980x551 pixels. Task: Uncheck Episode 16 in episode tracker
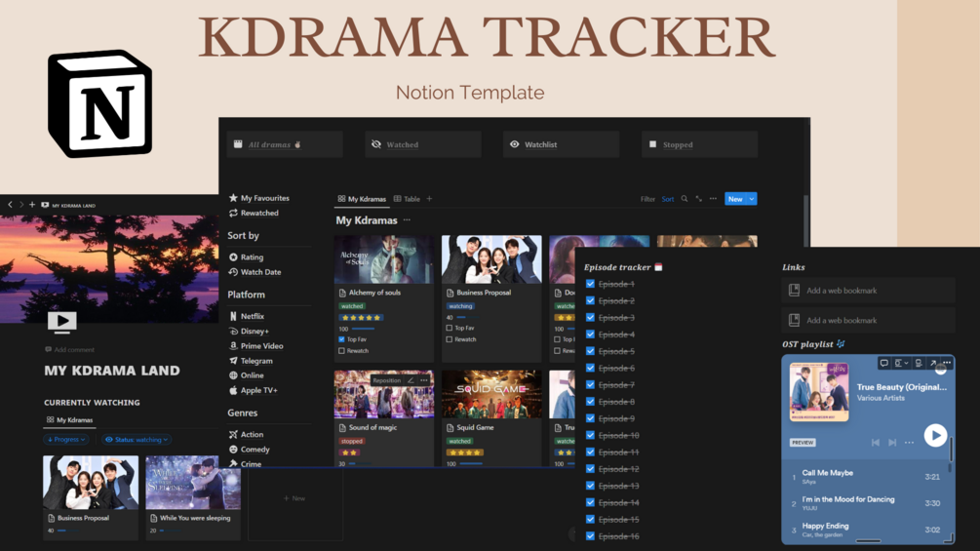590,536
